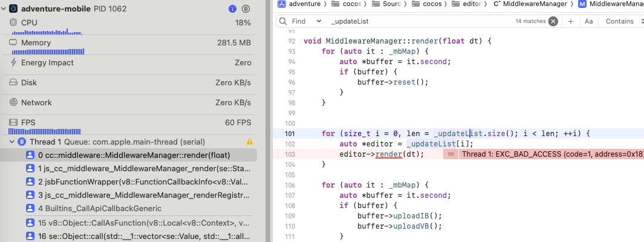This screenshot has height=242, width=644.
Task: Click the blue M method icon in breadcrumb
Action: click(582, 4)
